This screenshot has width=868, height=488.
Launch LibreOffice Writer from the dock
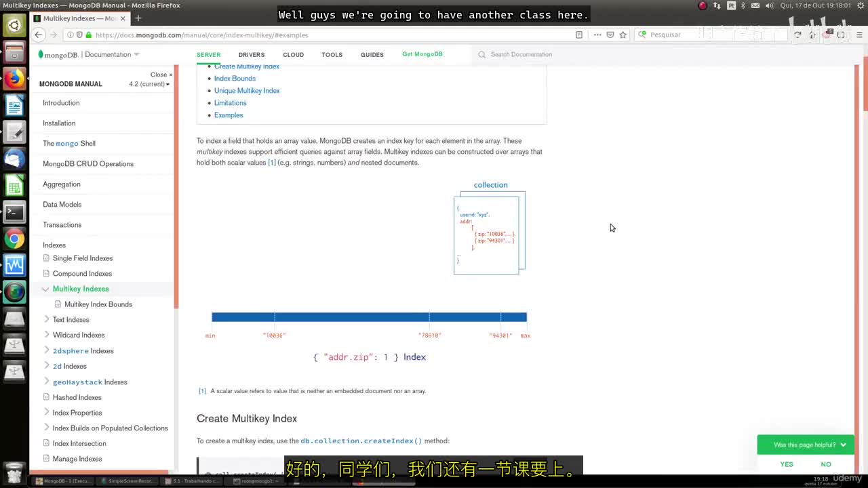14,106
